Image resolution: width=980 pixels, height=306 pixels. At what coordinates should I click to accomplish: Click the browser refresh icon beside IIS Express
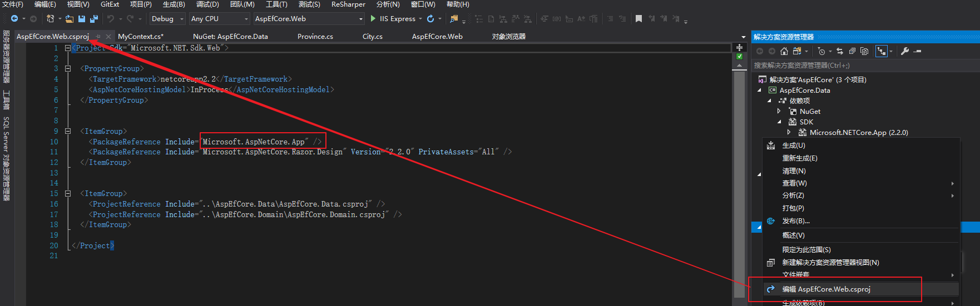pos(430,19)
